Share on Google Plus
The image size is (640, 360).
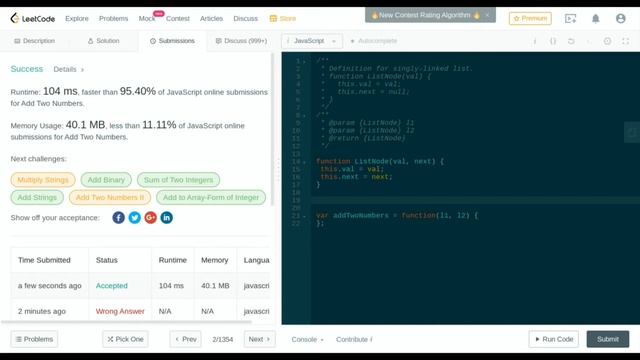(x=150, y=218)
